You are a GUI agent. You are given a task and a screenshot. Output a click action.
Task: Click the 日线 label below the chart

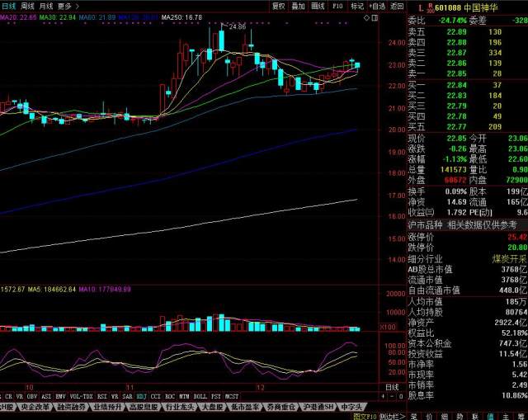coord(392,387)
